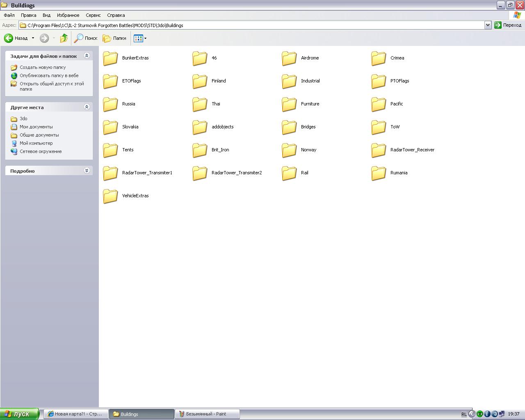Open the RadarTower_Transmiter1 folder icon

pyautogui.click(x=110, y=173)
